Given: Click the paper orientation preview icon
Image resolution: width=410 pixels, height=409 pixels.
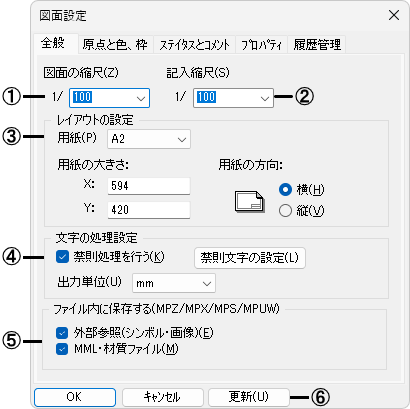Looking at the screenshot, I should pos(250,202).
